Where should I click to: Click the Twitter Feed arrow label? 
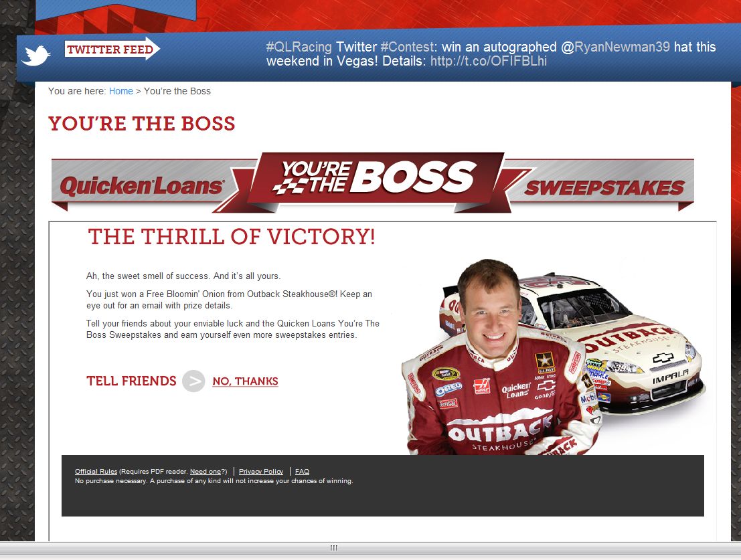click(x=112, y=49)
